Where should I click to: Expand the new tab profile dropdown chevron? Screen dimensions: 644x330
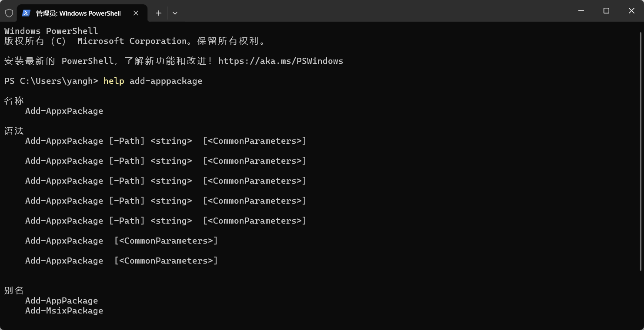(x=175, y=13)
